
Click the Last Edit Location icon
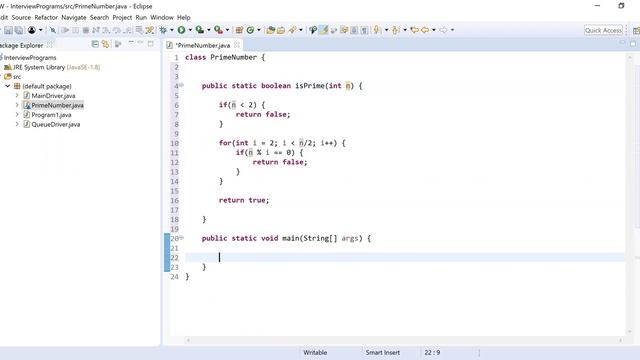[414, 30]
